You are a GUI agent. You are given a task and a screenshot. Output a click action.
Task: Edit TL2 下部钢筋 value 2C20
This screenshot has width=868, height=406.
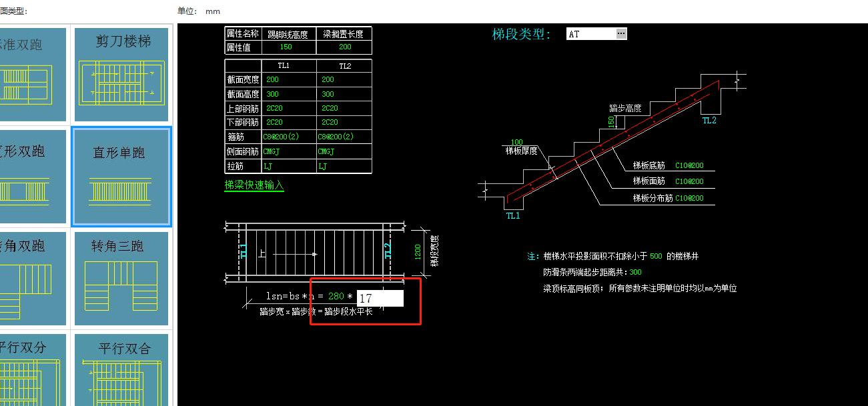[330, 122]
